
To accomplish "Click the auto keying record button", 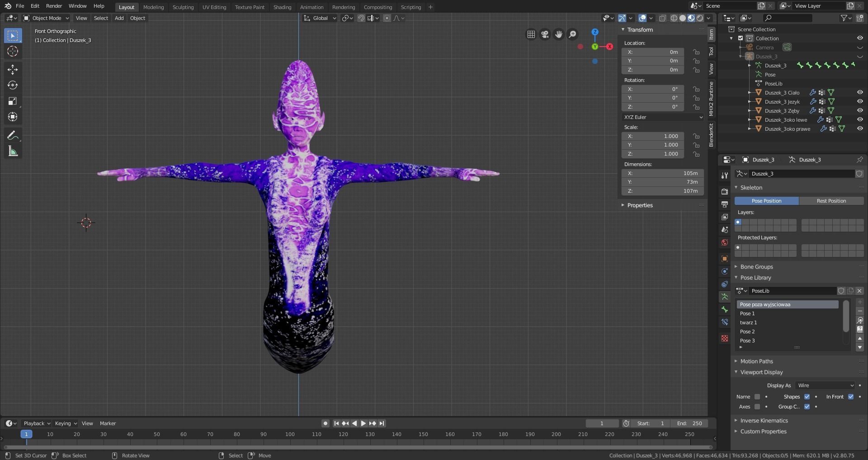I will 325,423.
